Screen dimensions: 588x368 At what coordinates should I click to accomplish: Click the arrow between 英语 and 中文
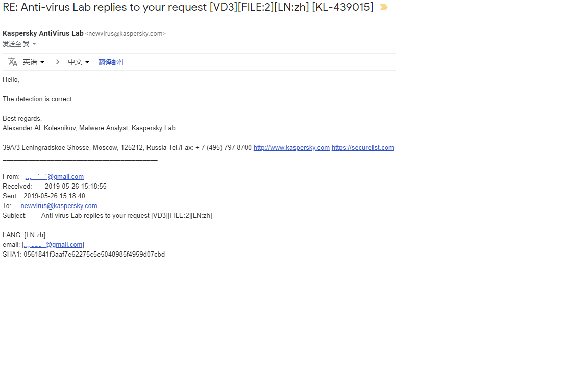click(x=58, y=62)
